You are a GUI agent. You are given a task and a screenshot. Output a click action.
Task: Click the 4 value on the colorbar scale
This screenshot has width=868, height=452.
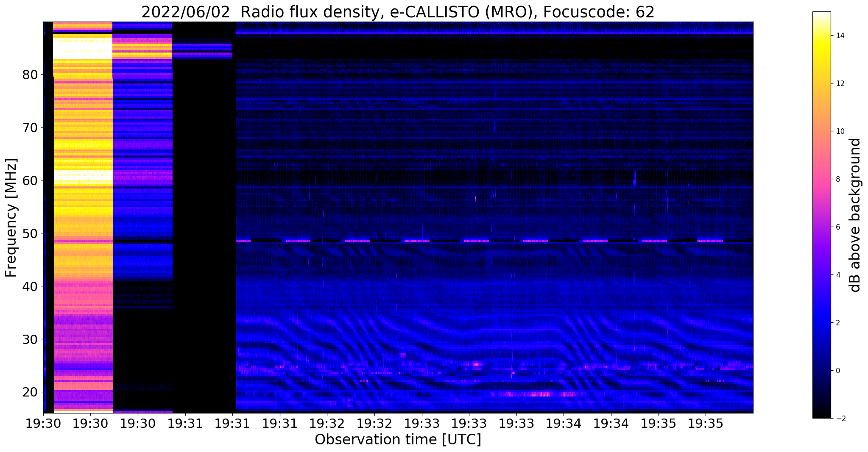(837, 275)
